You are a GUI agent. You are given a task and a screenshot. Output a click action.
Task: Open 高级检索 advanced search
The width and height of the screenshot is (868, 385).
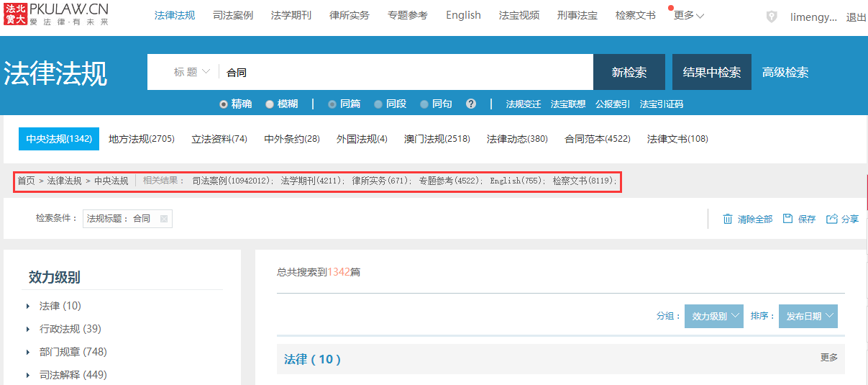pos(785,72)
